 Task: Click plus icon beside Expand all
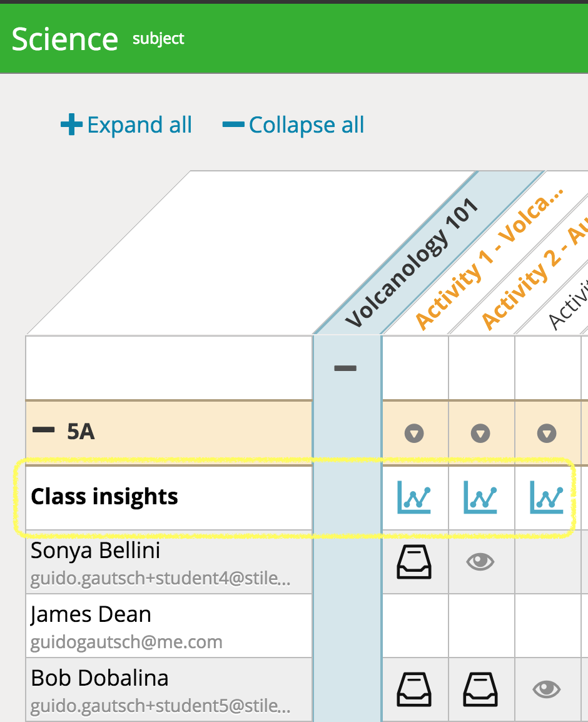point(71,125)
